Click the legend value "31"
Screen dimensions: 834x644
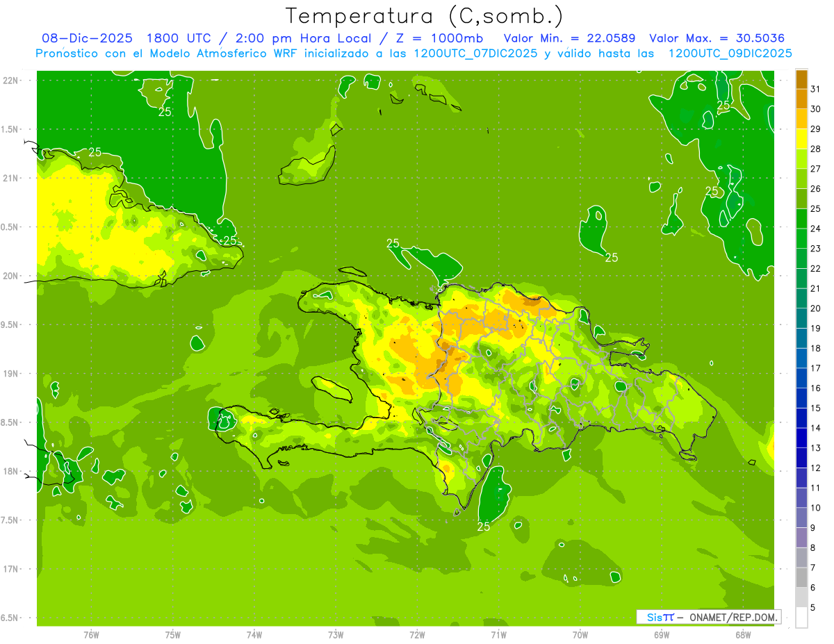point(815,89)
